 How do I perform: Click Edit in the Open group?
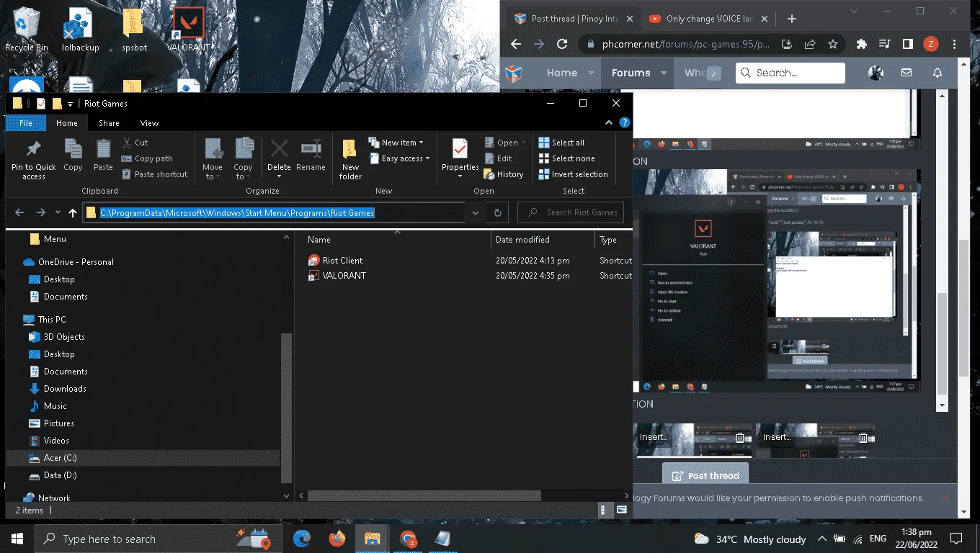click(x=497, y=158)
